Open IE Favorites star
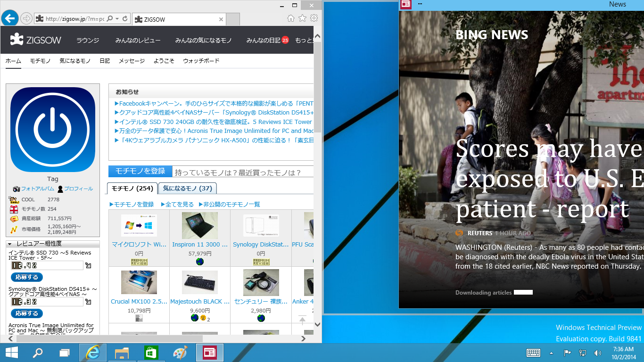644x362 pixels. pos(302,18)
